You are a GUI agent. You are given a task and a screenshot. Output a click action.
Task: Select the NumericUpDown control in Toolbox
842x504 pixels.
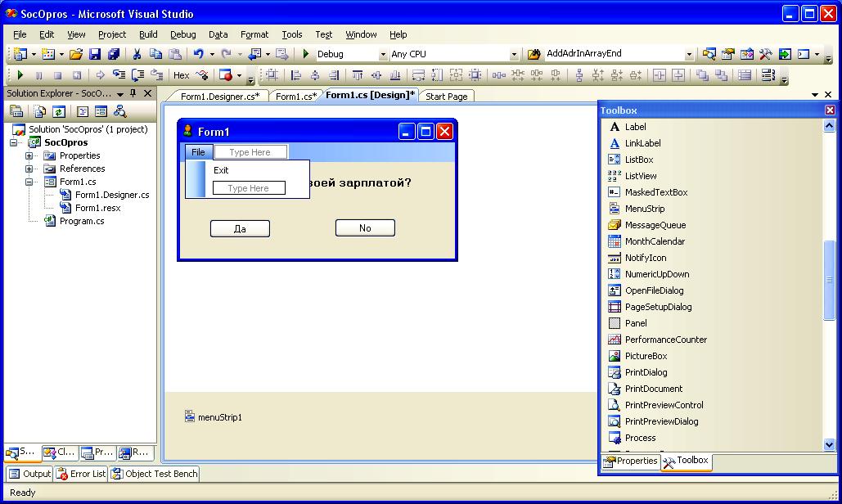pyautogui.click(x=657, y=274)
